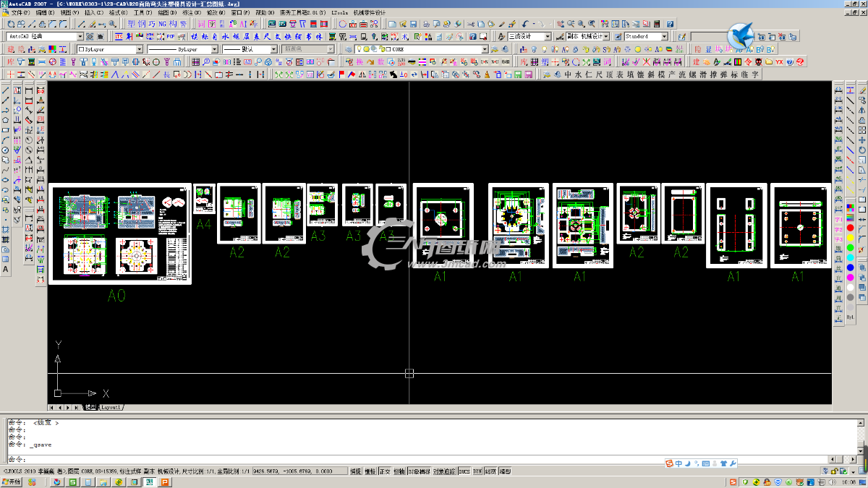Click the Dimension Style icon

click(x=560, y=36)
